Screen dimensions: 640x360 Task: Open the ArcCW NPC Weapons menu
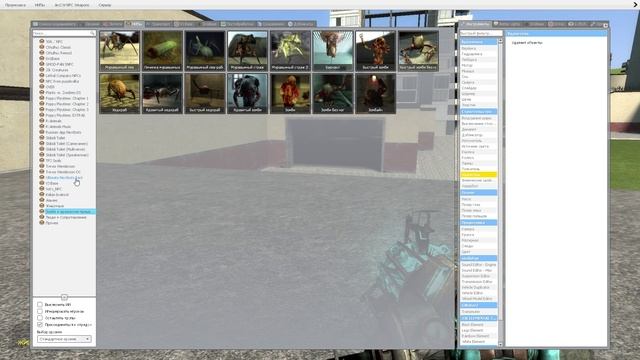tap(72, 5)
